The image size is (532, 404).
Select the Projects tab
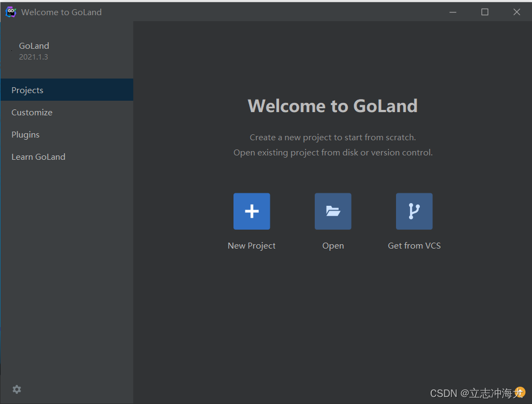[67, 90]
